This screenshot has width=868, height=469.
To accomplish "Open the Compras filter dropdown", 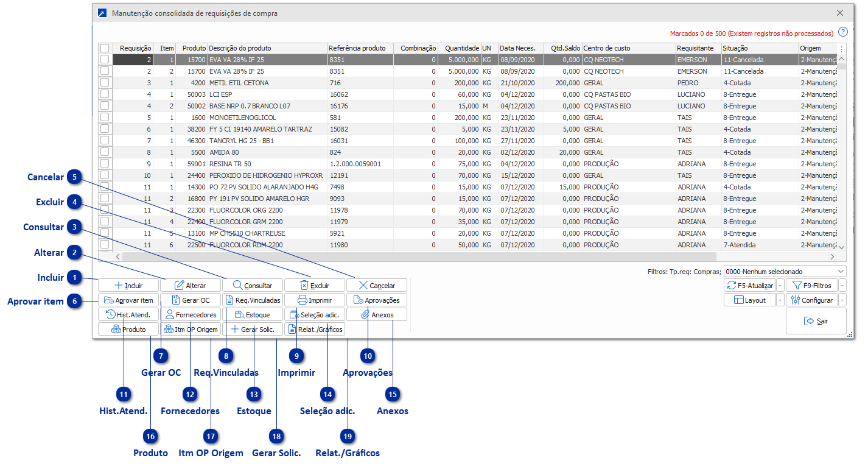I will click(x=785, y=272).
